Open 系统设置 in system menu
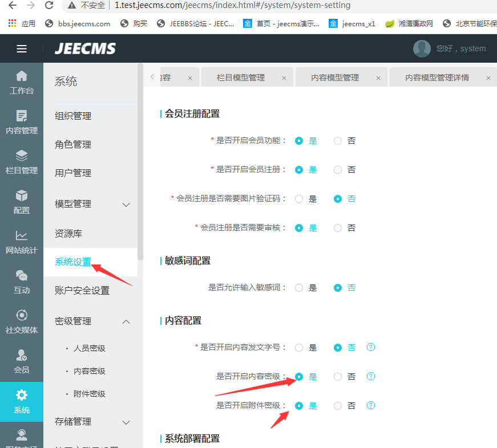The width and height of the screenshot is (497, 448). pos(73,262)
